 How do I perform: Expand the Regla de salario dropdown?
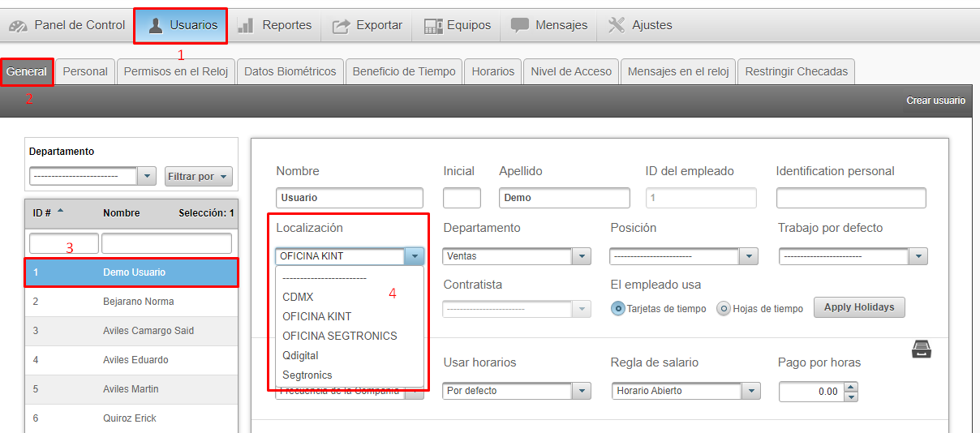pyautogui.click(x=751, y=391)
